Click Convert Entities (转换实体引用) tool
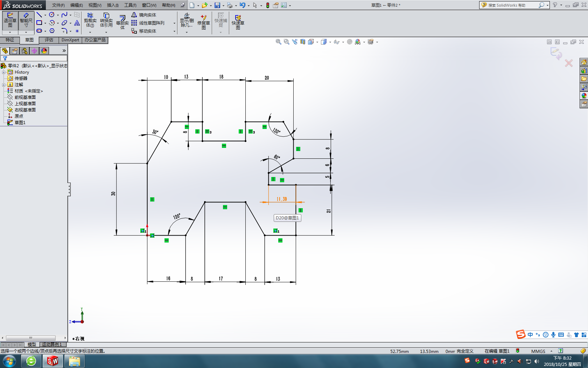This screenshot has width=588, height=368. click(x=106, y=20)
